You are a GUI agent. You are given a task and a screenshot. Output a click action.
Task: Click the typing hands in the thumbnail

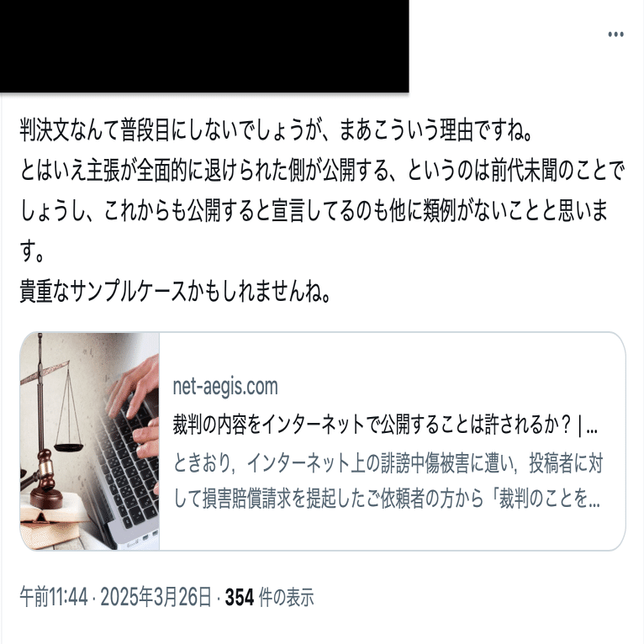(x=135, y=407)
